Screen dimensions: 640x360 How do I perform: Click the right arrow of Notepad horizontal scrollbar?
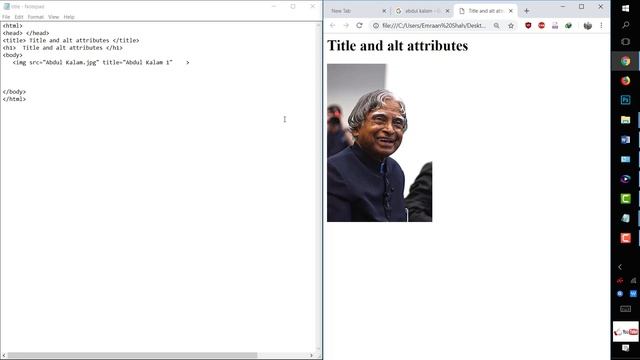click(311, 356)
